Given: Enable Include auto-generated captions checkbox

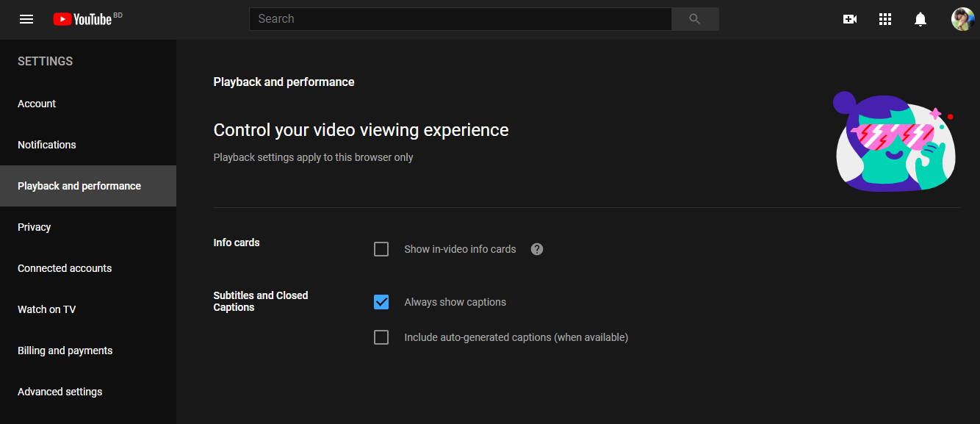Looking at the screenshot, I should (381, 337).
